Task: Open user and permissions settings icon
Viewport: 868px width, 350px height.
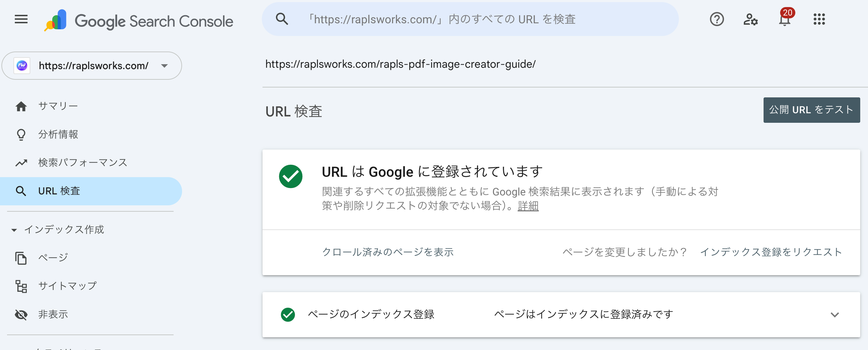Action: click(751, 19)
